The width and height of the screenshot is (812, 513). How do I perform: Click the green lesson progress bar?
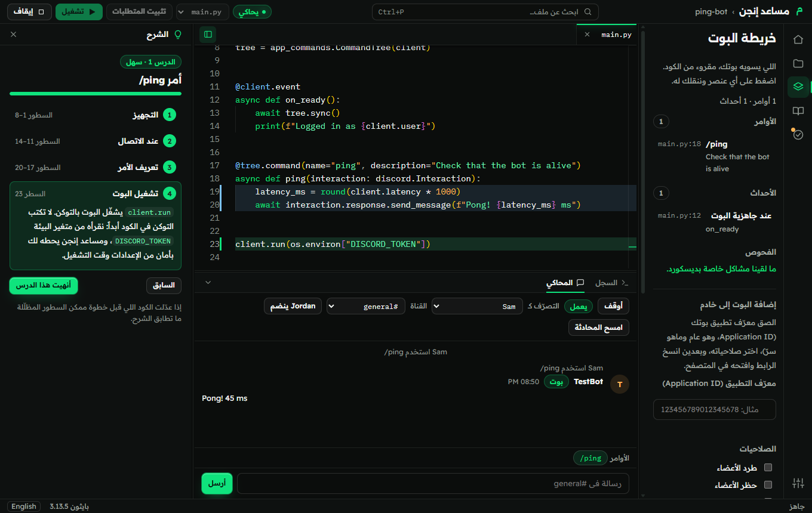(96, 94)
